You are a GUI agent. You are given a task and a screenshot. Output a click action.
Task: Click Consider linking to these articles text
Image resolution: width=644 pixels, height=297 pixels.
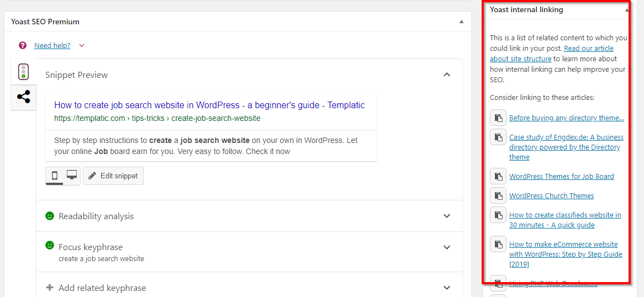point(542,98)
